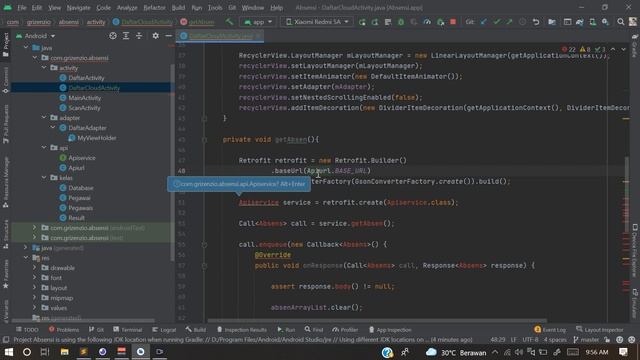Click the Search Everywhere magnifier icon

pyautogui.click(x=620, y=22)
